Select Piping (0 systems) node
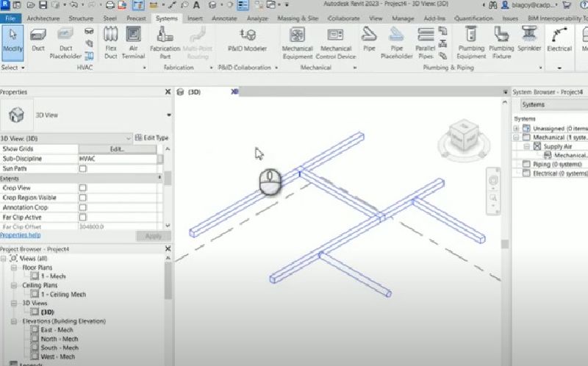This screenshot has height=366, width=588. (557, 164)
